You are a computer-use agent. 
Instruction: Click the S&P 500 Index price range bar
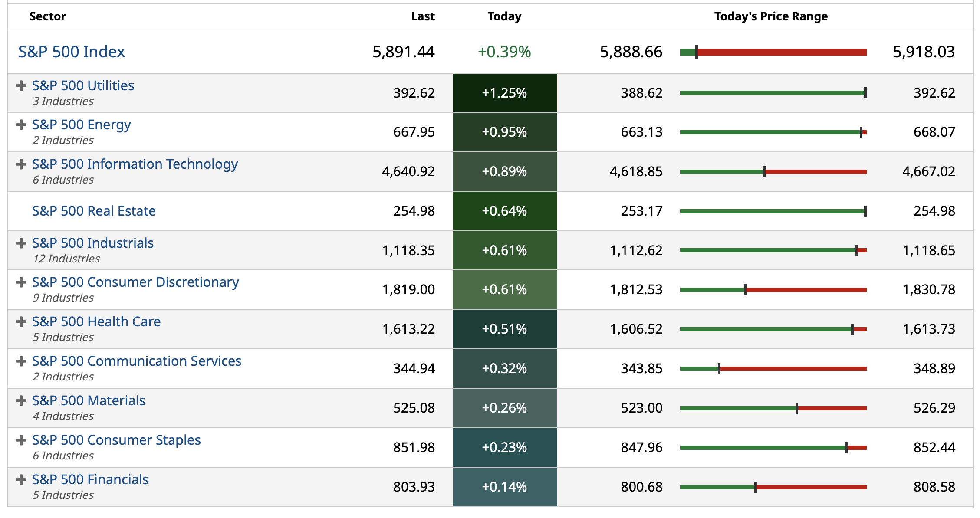click(x=773, y=52)
